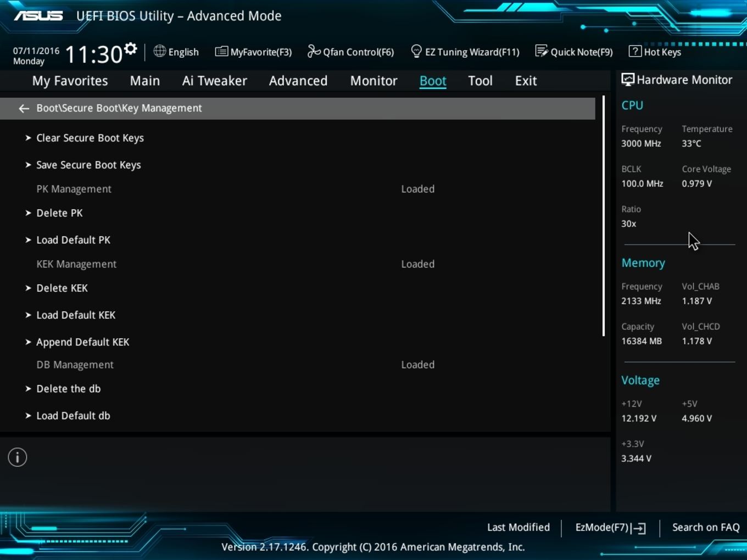The width and height of the screenshot is (747, 560).
Task: Click the date 07/11/2016
Action: tap(36, 51)
